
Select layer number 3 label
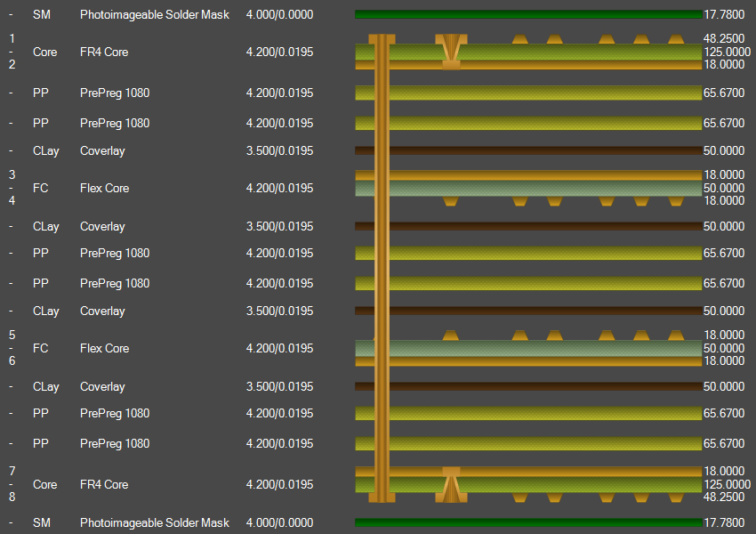(x=12, y=174)
